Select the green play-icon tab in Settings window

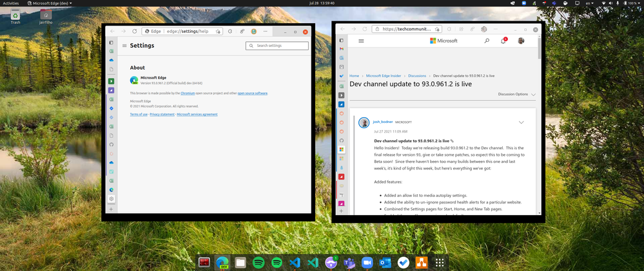tap(112, 81)
